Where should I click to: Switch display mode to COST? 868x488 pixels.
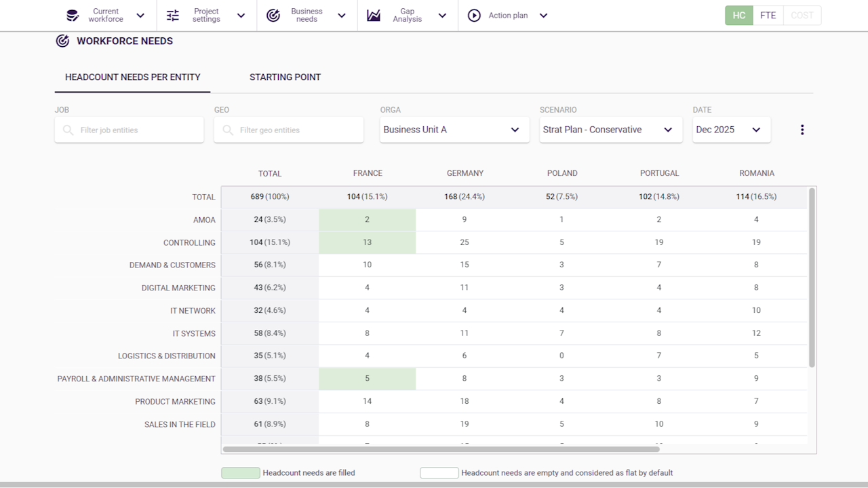(802, 16)
